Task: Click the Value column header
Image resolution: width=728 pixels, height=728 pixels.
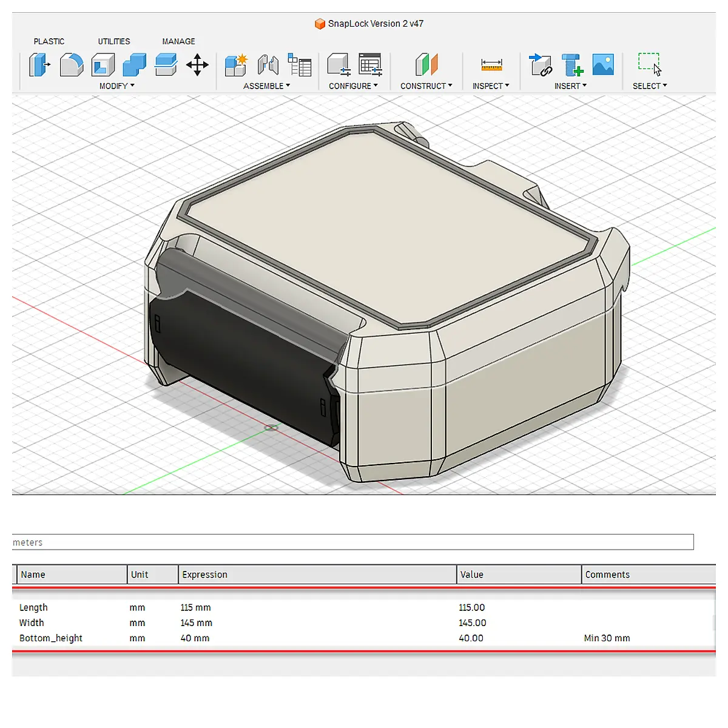Action: 519,575
